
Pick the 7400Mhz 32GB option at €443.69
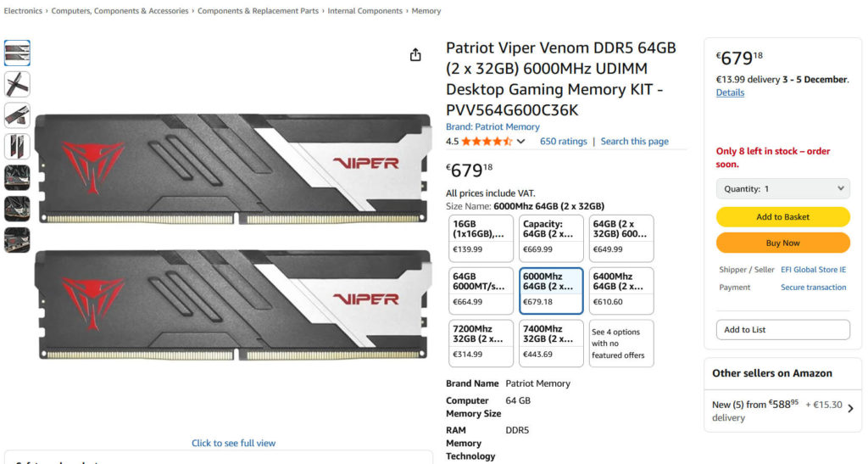[x=550, y=342]
